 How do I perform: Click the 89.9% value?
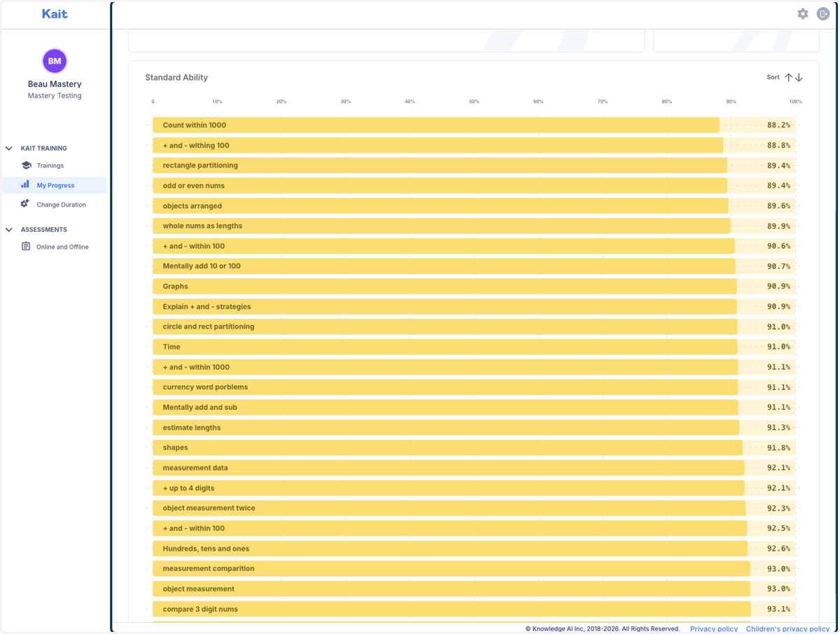tap(778, 226)
